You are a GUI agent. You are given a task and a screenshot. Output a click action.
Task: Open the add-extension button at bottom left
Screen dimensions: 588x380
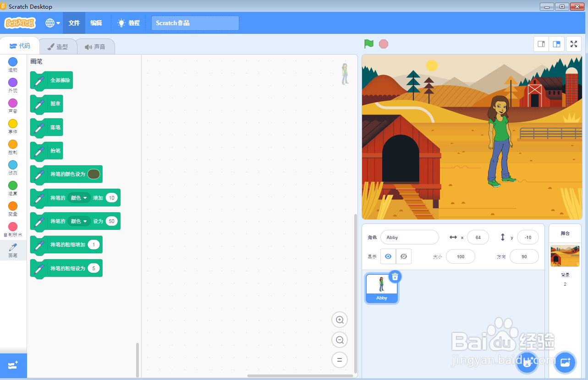point(12,365)
